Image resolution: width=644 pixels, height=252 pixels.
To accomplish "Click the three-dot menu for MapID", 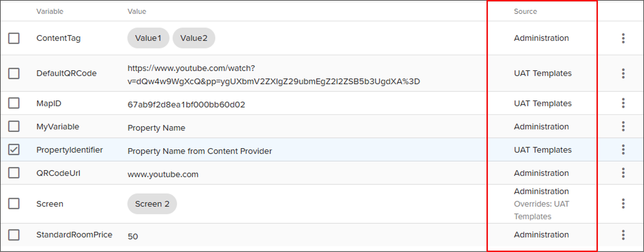I will pos(623,103).
